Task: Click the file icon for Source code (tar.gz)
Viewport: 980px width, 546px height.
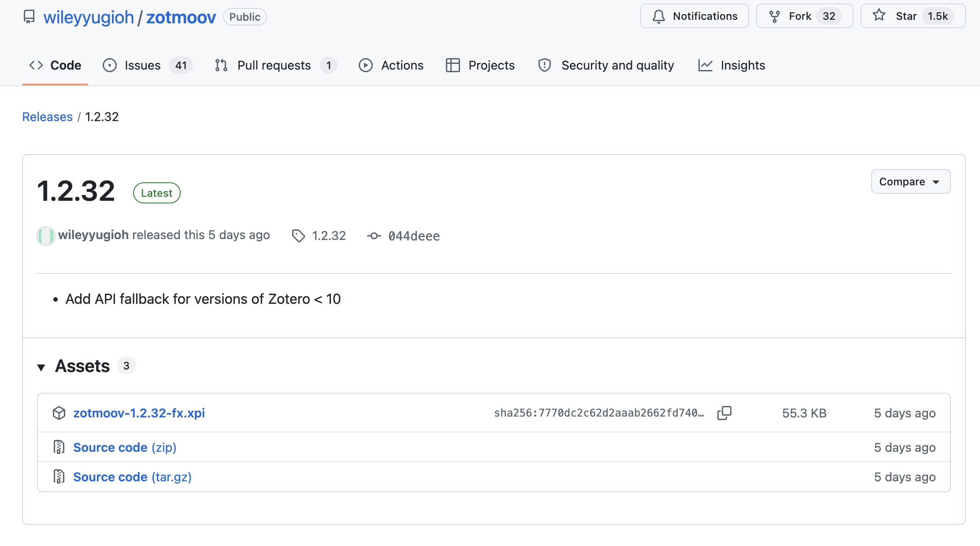Action: click(59, 476)
